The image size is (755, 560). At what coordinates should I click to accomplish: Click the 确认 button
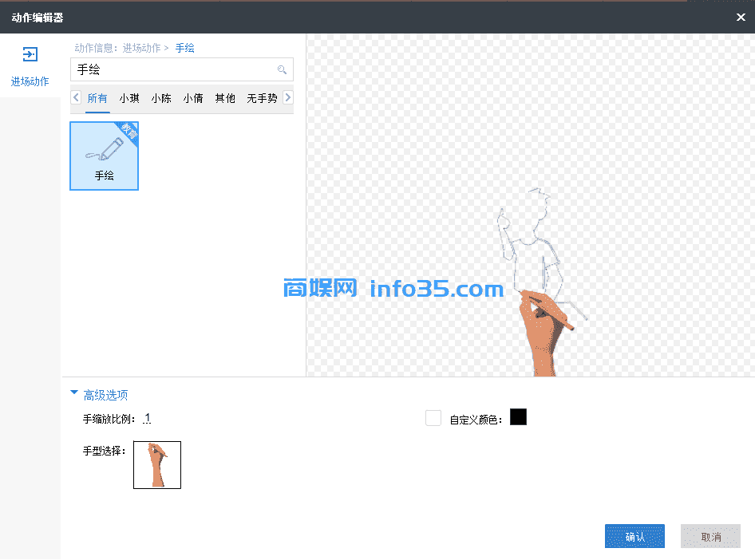(634, 536)
